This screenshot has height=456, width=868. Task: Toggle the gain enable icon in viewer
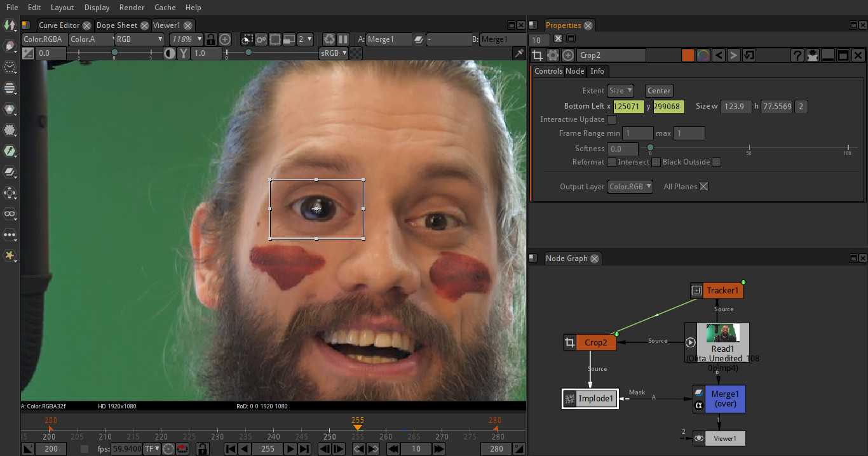tap(28, 53)
